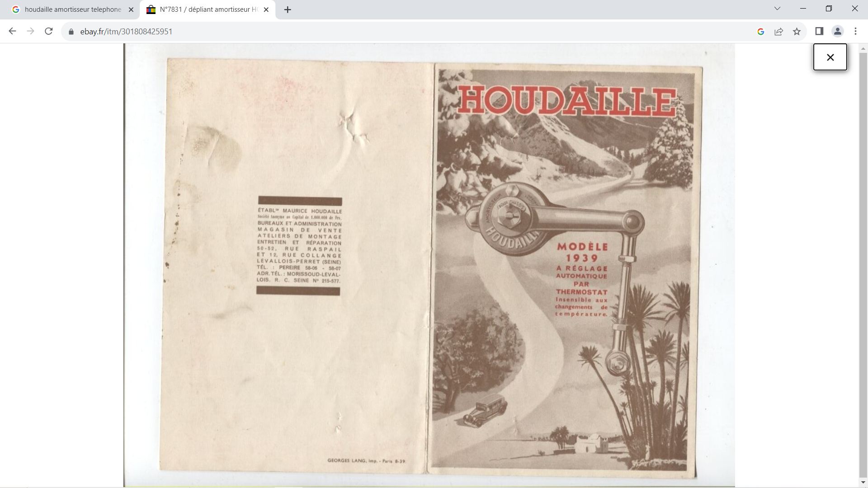Image resolution: width=868 pixels, height=488 pixels.
Task: Close the houdaille amortisseur telephone tab
Action: (x=131, y=9)
